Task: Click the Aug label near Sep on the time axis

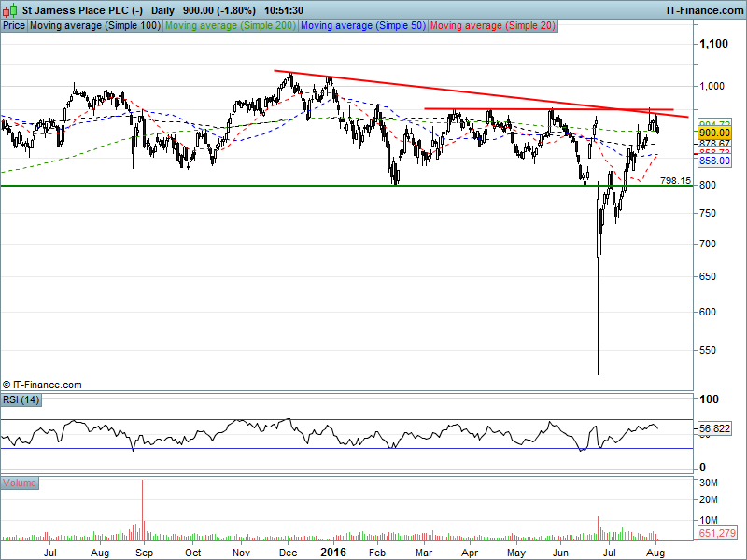Action: point(100,553)
